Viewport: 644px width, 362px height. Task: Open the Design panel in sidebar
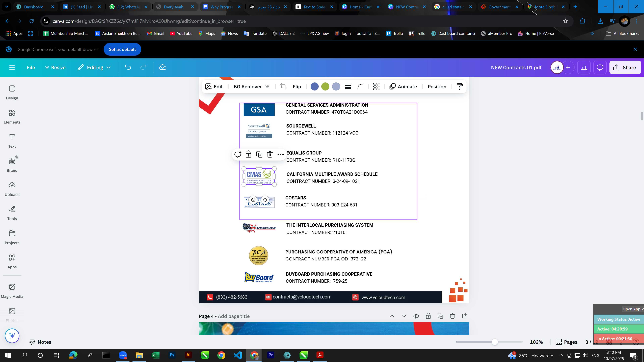(12, 93)
